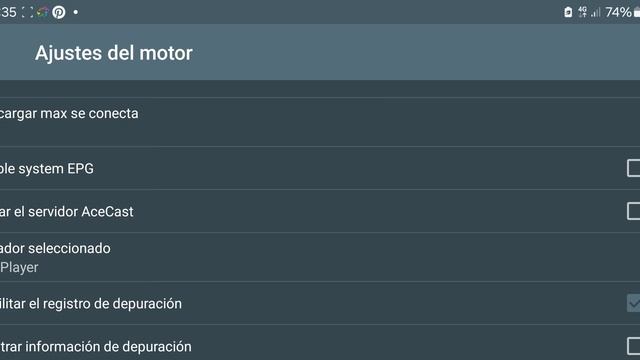Tap the signal strength bars icon

(596, 13)
